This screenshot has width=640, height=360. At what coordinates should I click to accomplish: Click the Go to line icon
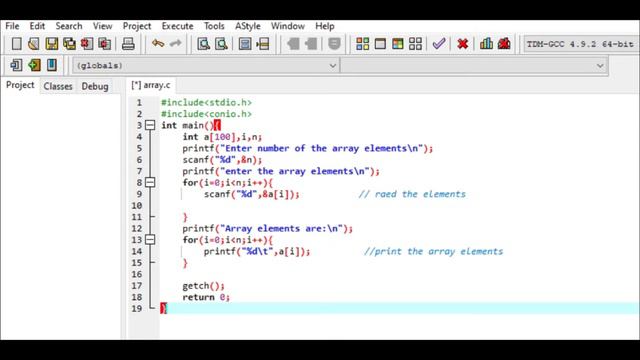(262, 44)
